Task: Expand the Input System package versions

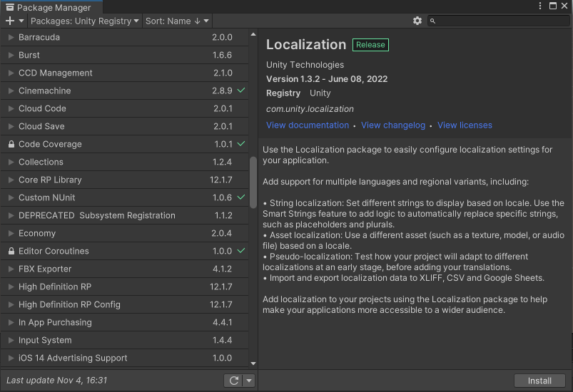Action: 11,340
